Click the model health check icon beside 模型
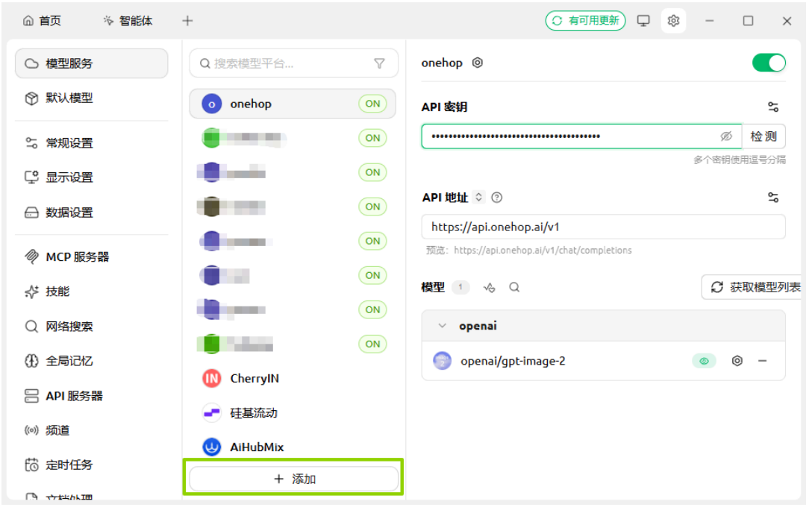Screen dimensions: 812x510 [491, 288]
